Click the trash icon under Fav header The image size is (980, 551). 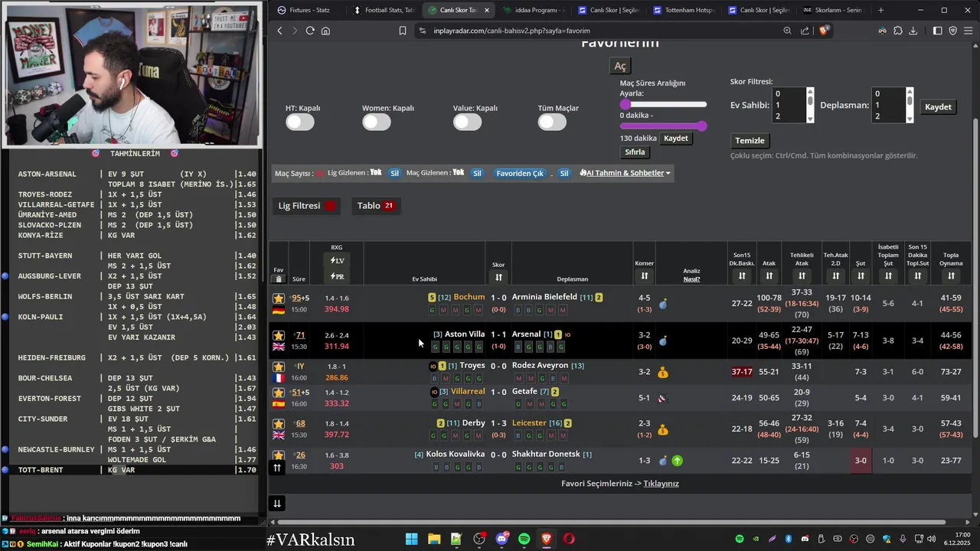(x=279, y=279)
